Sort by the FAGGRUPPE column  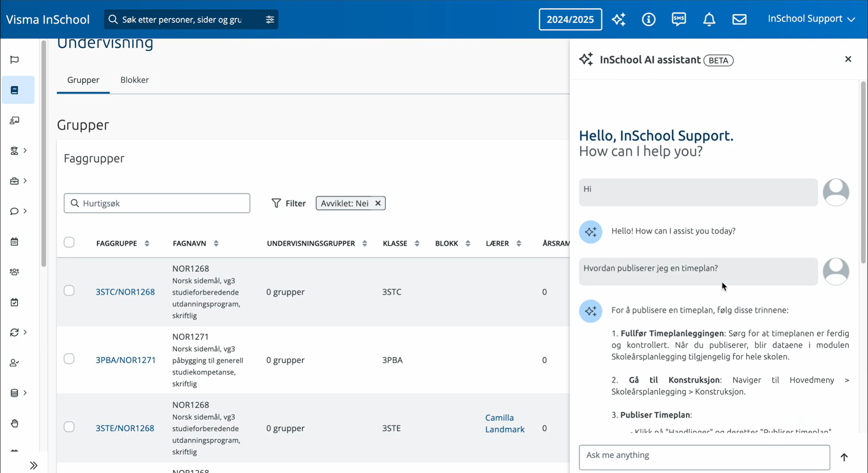click(x=147, y=244)
